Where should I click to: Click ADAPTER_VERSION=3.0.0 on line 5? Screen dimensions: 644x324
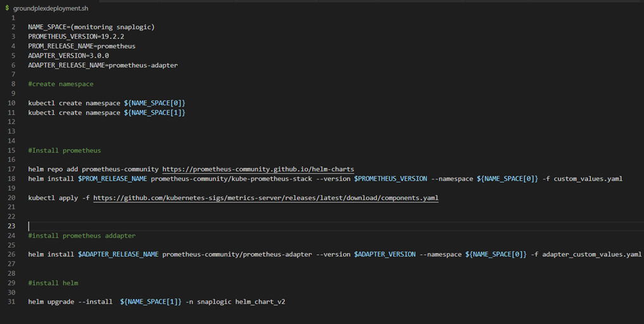coord(68,56)
